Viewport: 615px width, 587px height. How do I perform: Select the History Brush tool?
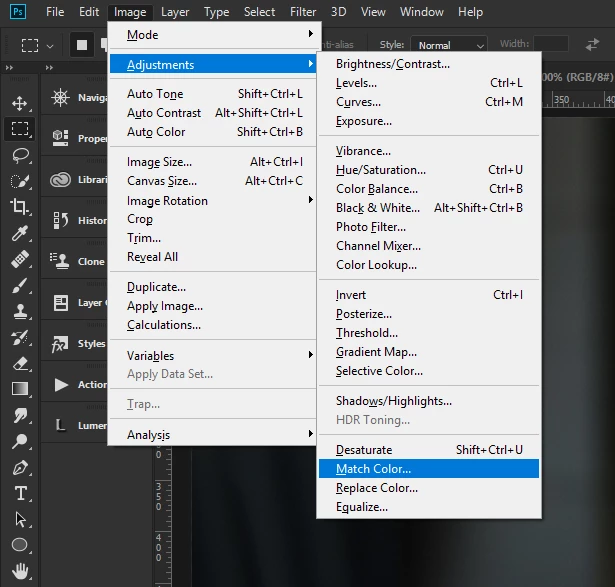pos(20,338)
